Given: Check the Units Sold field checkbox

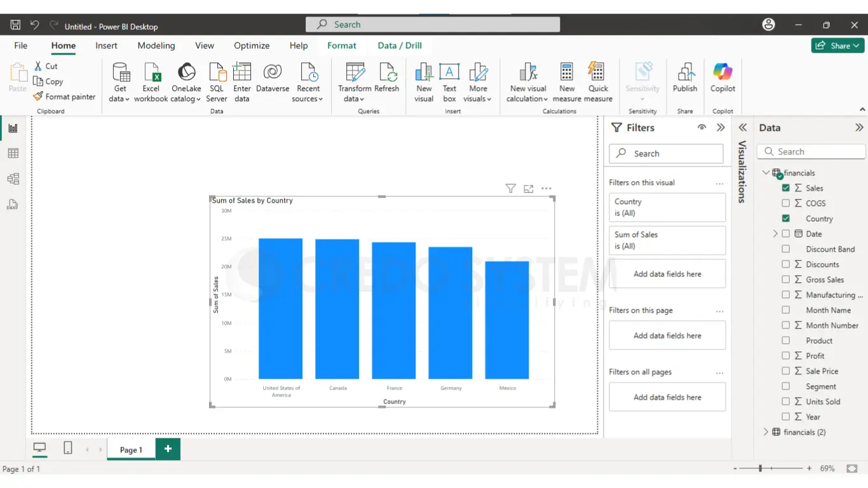Looking at the screenshot, I should pos(786,402).
